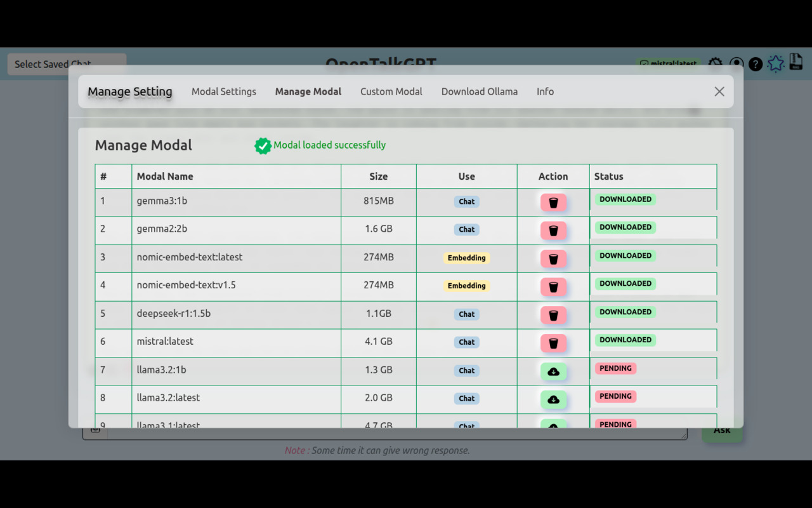
Task: Delete the gemma3:1b model
Action: 553,203
